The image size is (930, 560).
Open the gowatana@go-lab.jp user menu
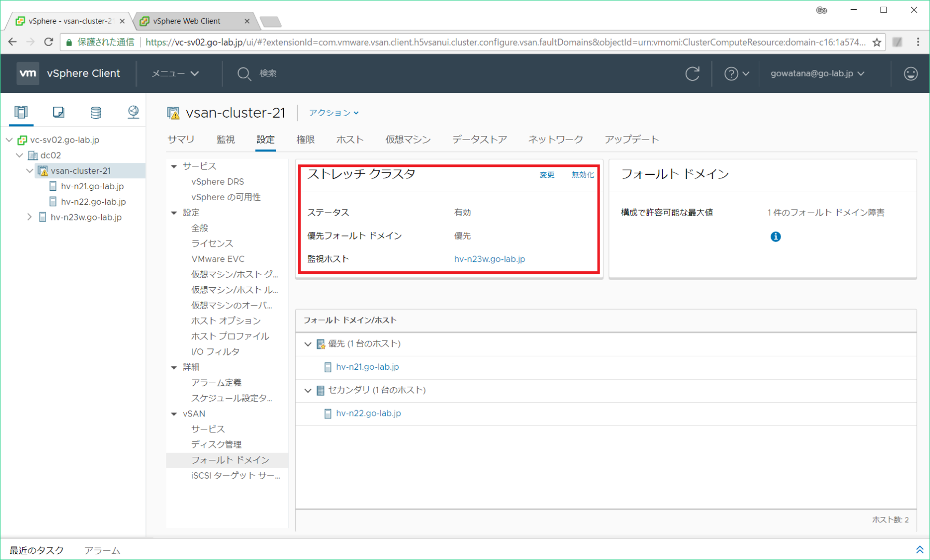click(x=817, y=74)
